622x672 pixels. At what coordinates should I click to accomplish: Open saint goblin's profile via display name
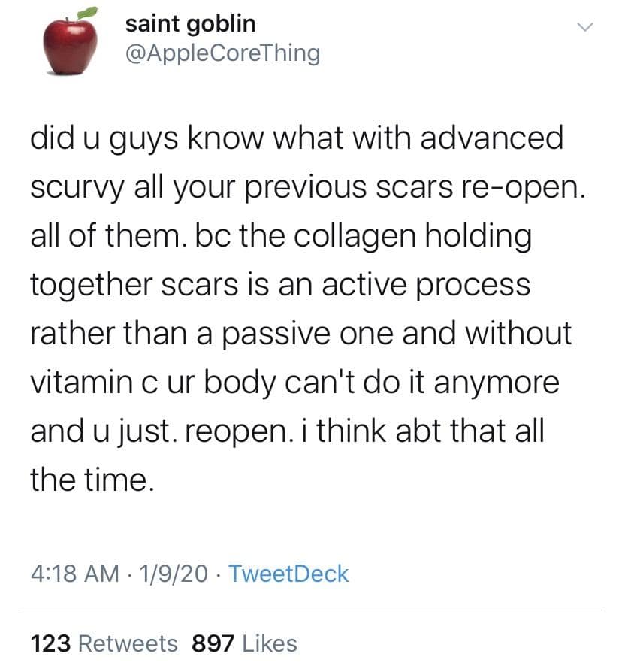click(x=190, y=23)
